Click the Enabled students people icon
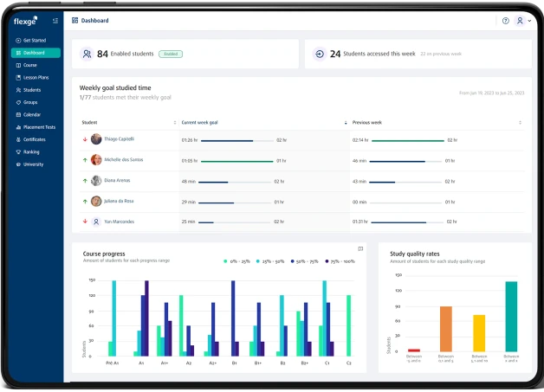The height and width of the screenshot is (392, 544). pyautogui.click(x=87, y=54)
